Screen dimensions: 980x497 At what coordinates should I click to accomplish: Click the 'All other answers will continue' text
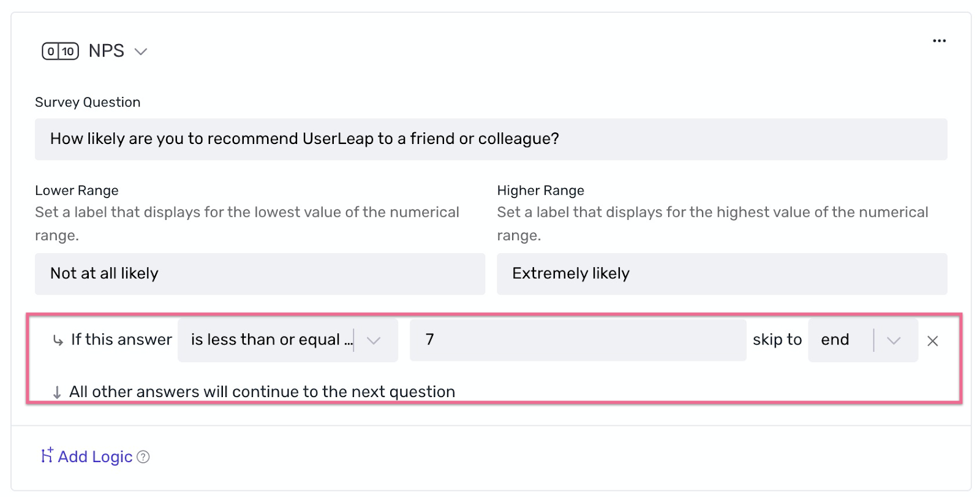coord(262,392)
